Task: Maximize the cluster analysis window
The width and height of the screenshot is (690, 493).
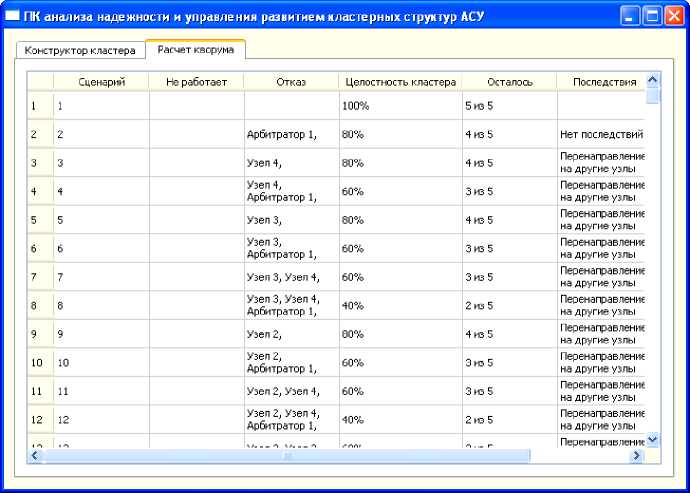Action: point(652,17)
